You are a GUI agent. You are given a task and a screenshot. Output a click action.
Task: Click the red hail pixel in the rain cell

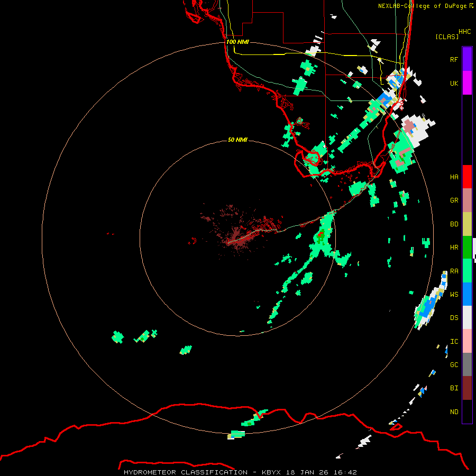tap(321, 234)
